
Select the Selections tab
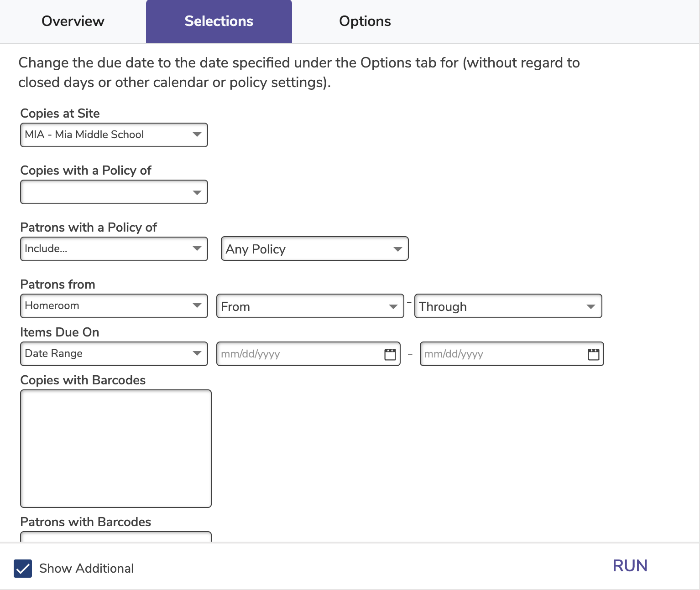pyautogui.click(x=219, y=21)
